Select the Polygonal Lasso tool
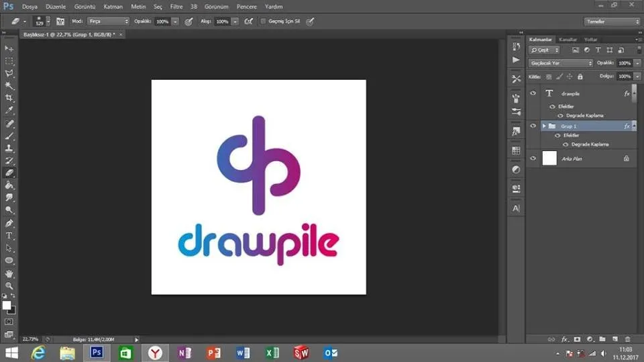This screenshot has width=644, height=362. point(9,73)
